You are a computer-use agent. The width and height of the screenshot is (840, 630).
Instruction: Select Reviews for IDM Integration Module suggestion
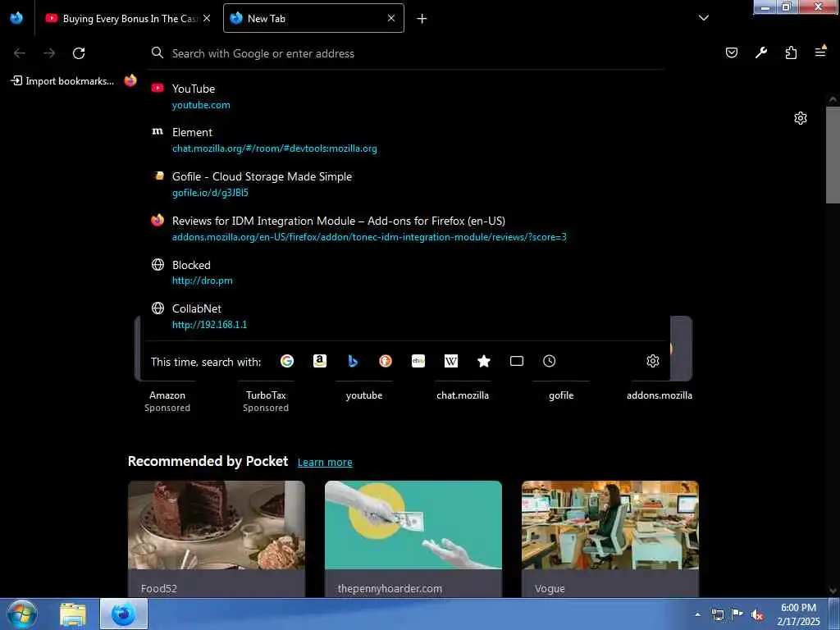point(407,228)
